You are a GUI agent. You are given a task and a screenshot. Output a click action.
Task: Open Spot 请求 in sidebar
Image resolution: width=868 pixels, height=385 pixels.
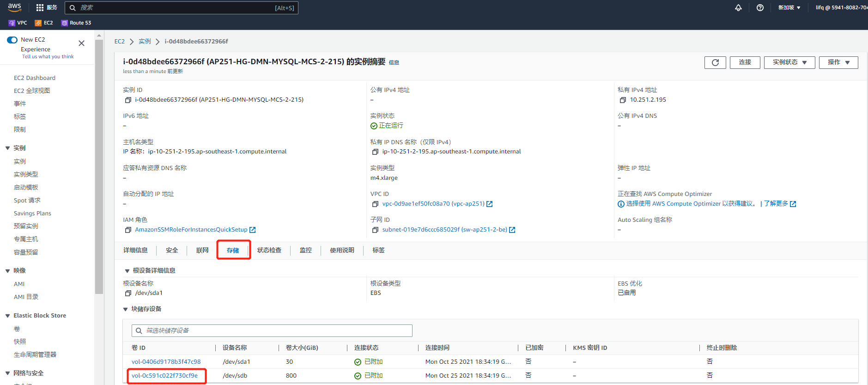tap(27, 201)
